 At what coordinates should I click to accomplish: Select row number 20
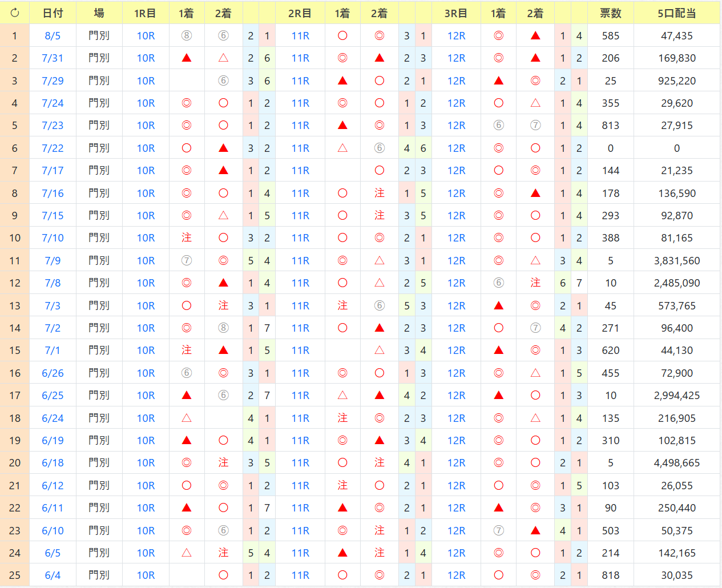tap(15, 463)
